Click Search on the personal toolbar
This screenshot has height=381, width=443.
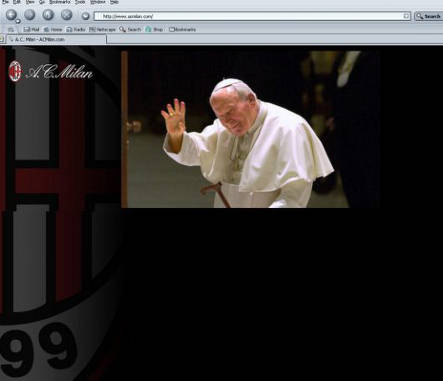(130, 29)
